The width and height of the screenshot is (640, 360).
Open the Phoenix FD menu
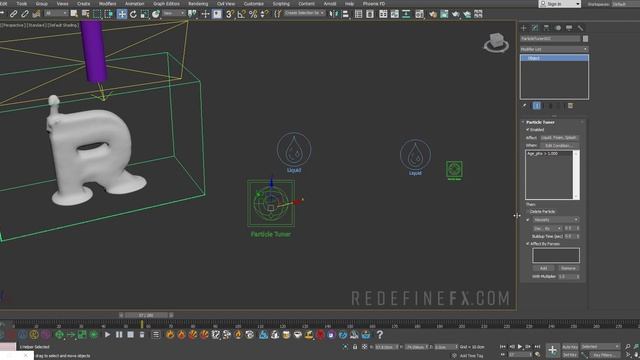point(373,4)
